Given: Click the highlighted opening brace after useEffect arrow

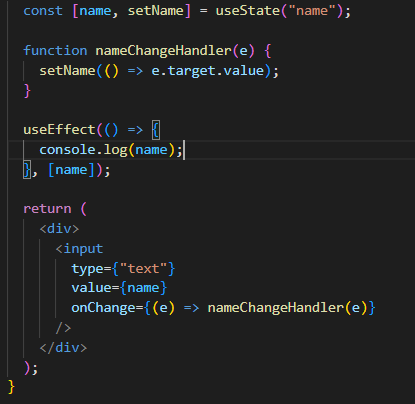Looking at the screenshot, I should tap(156, 130).
